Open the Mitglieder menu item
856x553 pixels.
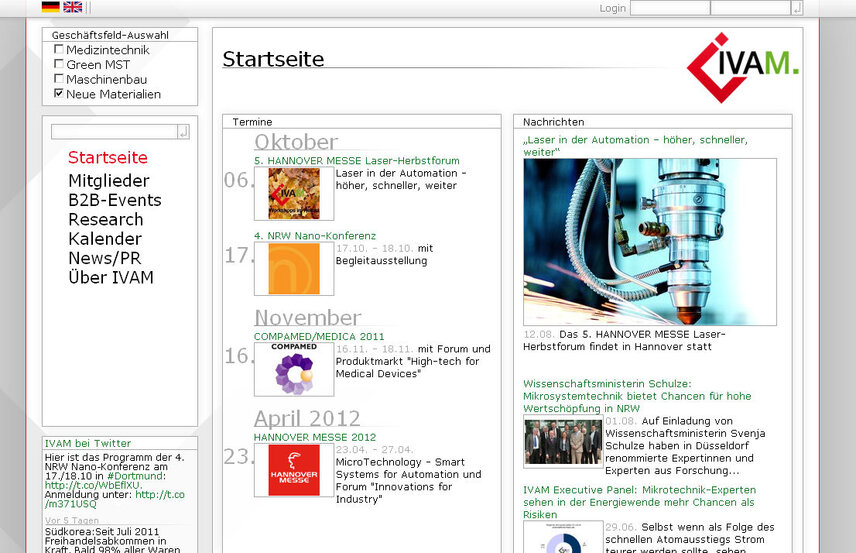tap(108, 181)
